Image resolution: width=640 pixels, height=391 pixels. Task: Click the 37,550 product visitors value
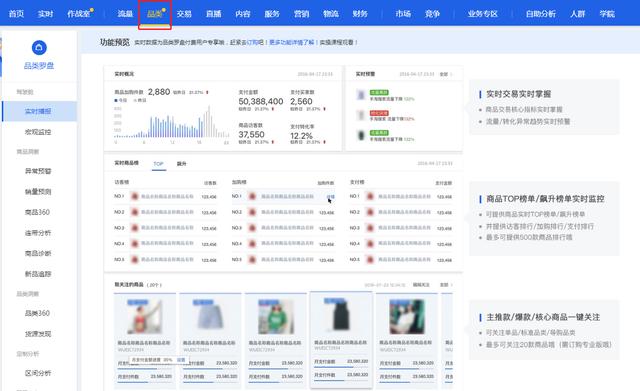click(251, 134)
